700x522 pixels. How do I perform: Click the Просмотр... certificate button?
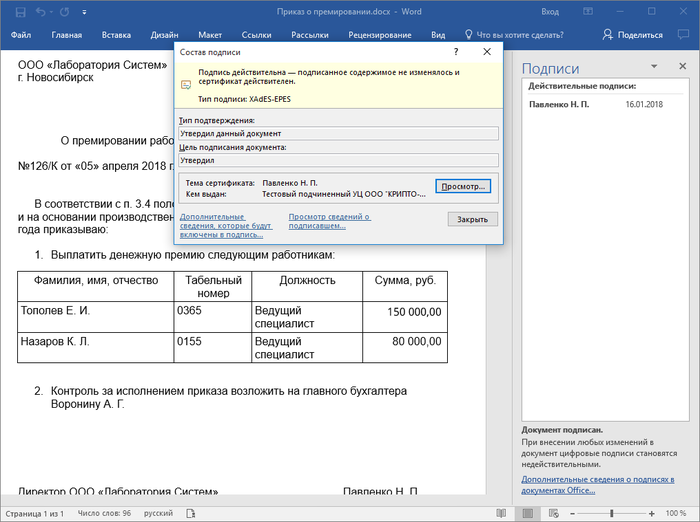click(x=463, y=186)
